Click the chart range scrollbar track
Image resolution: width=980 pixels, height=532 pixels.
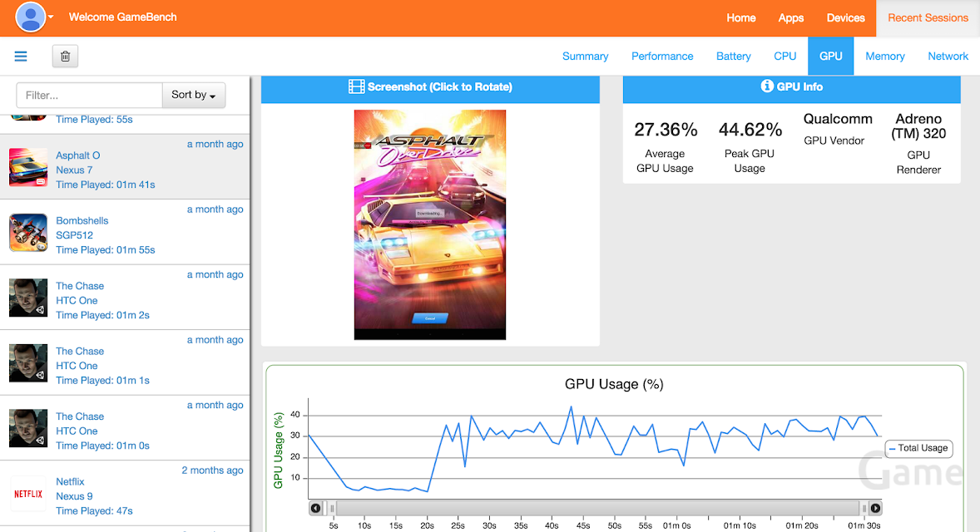click(x=595, y=508)
